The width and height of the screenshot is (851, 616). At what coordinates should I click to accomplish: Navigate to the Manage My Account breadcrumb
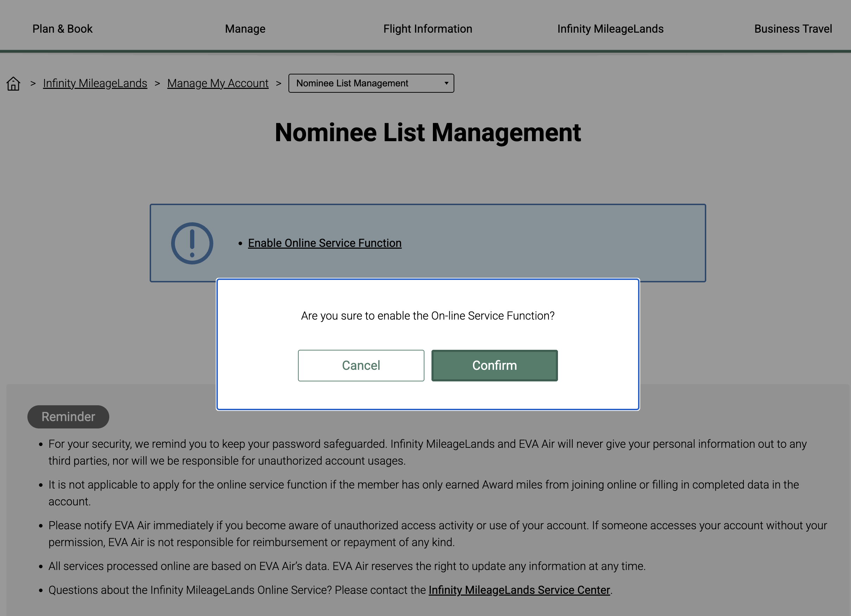pos(217,83)
